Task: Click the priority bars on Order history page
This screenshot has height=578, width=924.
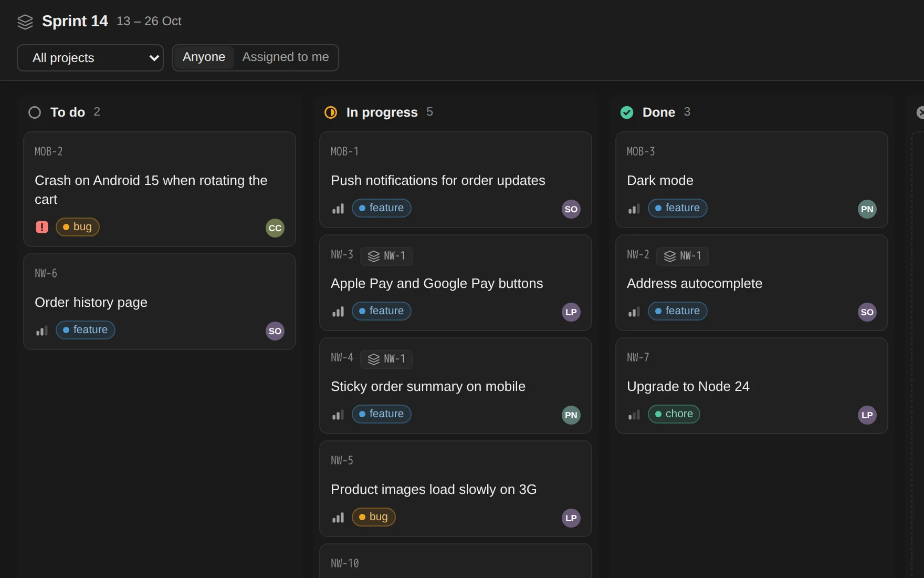Action: (x=42, y=331)
